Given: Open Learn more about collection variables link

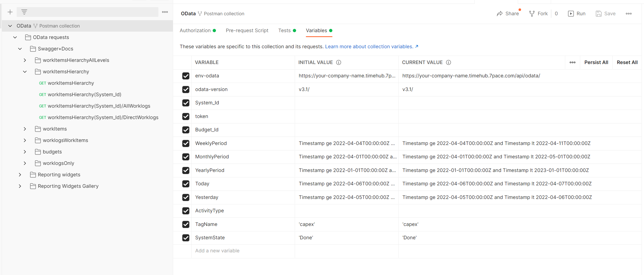Looking at the screenshot, I should [x=372, y=47].
